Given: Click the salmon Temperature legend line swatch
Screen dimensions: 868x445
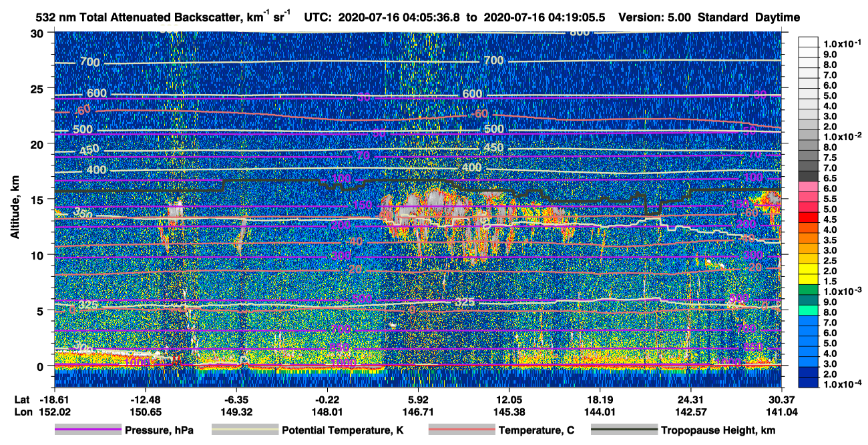Looking at the screenshot, I should pyautogui.click(x=461, y=430).
